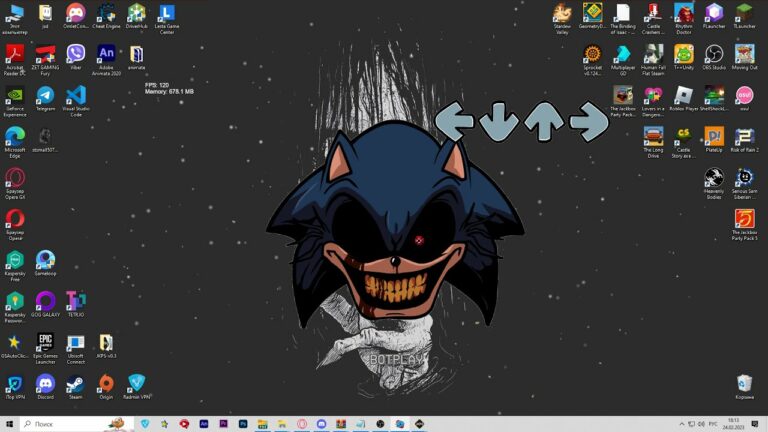Open the volume control in tray
The image size is (768, 432).
pos(701,424)
